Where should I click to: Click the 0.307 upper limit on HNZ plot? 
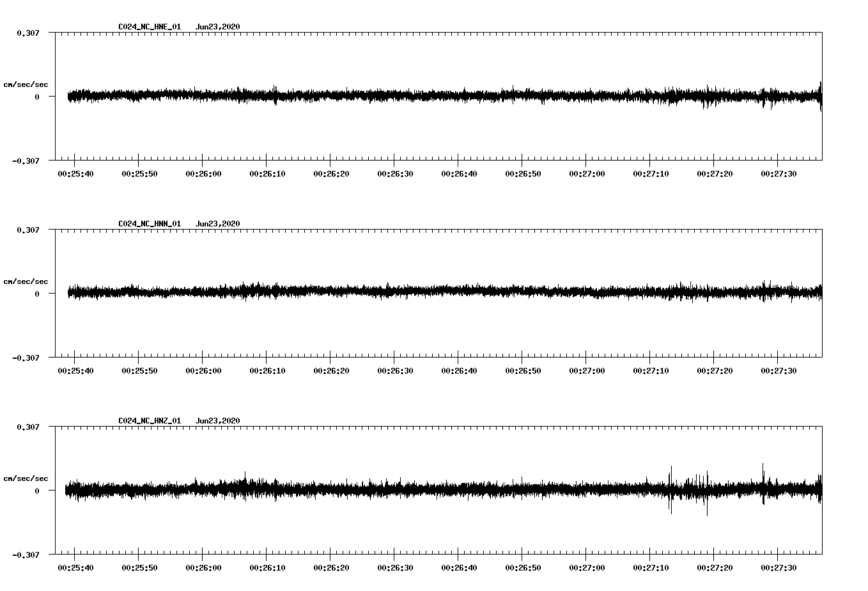tap(28, 427)
